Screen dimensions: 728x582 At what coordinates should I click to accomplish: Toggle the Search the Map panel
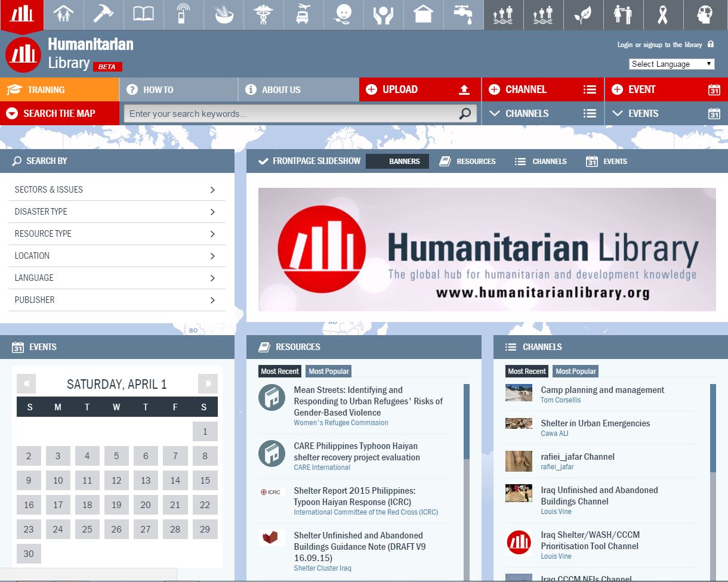click(x=60, y=113)
